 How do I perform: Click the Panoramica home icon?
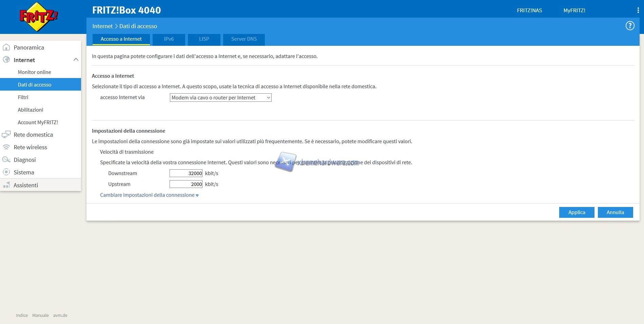(6, 47)
